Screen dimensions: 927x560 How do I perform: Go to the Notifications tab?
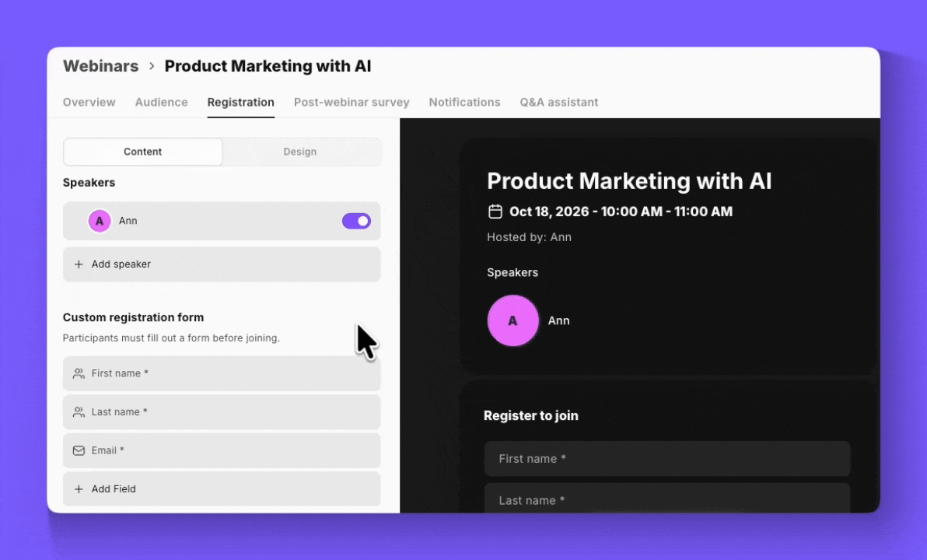point(465,103)
